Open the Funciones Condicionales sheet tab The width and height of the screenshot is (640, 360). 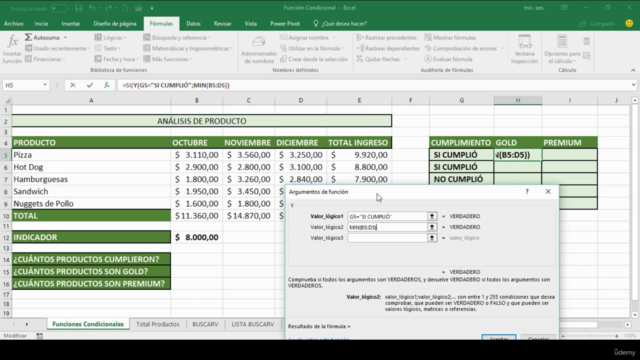(88, 324)
